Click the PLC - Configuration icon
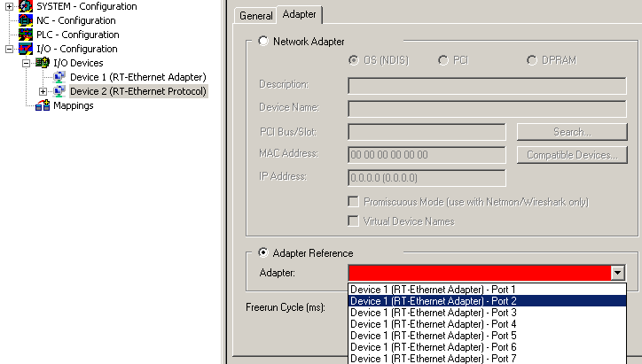The height and width of the screenshot is (364, 642). tap(26, 35)
